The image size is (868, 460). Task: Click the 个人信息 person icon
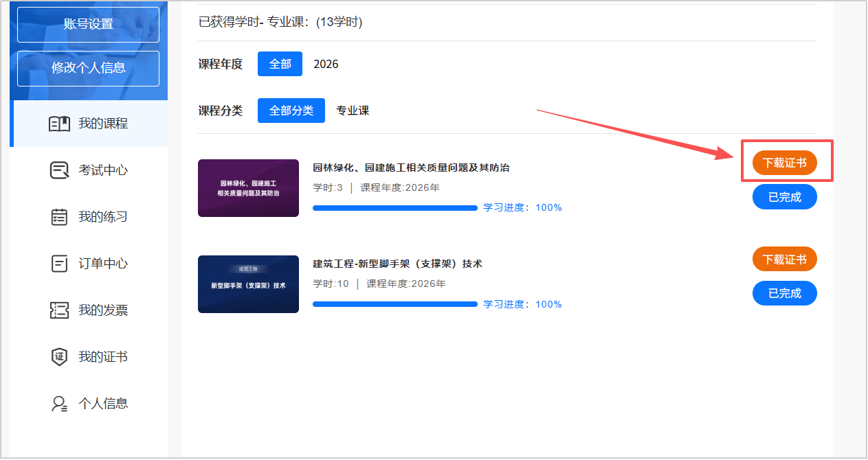tap(60, 404)
